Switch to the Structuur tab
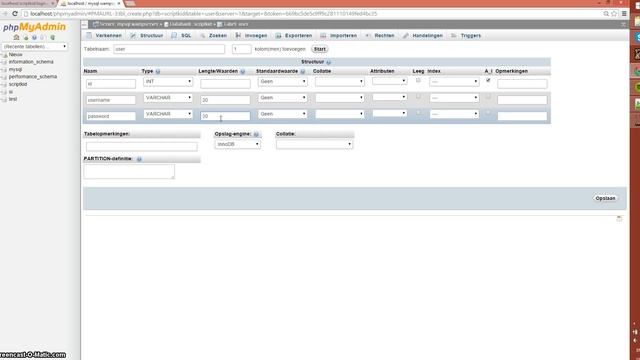The height and width of the screenshot is (360, 640). click(147, 36)
